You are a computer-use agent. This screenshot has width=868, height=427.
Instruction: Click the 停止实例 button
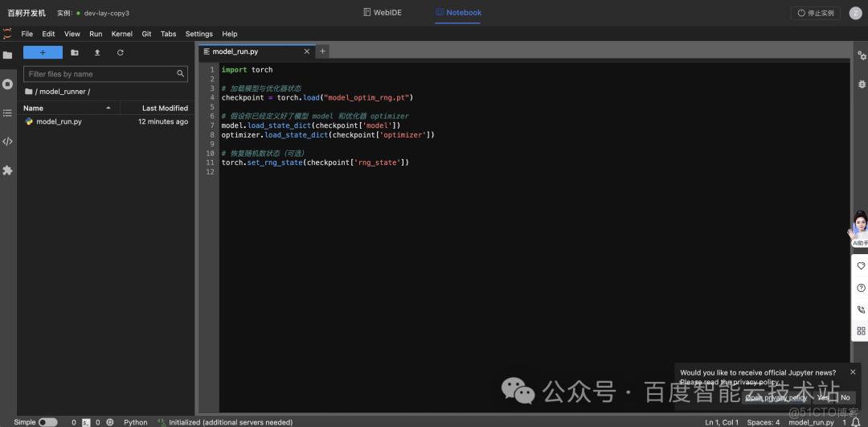tap(815, 13)
